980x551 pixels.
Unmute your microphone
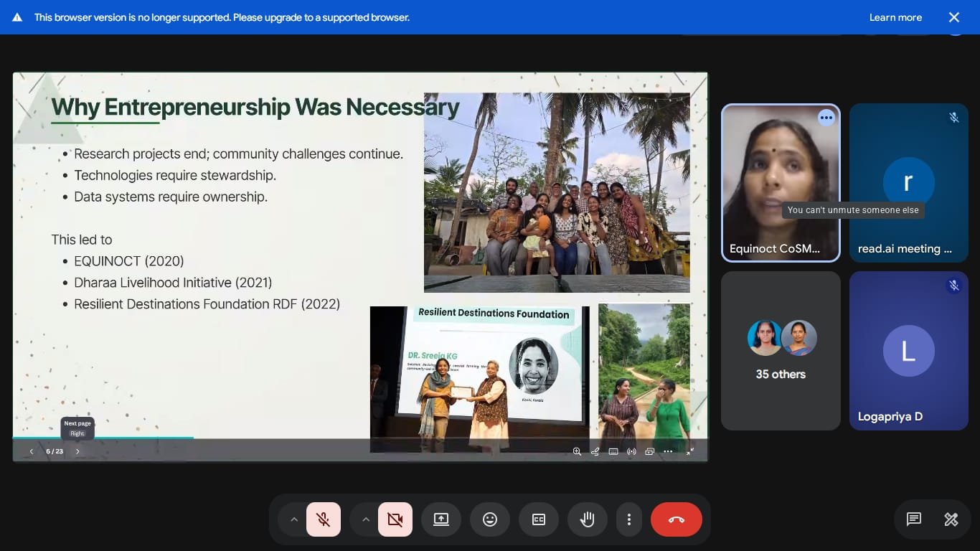tap(324, 519)
